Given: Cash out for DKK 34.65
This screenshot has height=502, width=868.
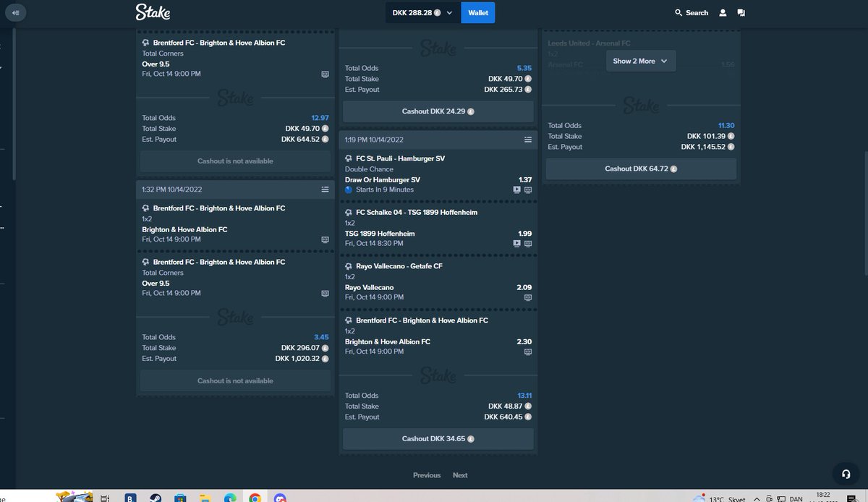Looking at the screenshot, I should [438, 439].
